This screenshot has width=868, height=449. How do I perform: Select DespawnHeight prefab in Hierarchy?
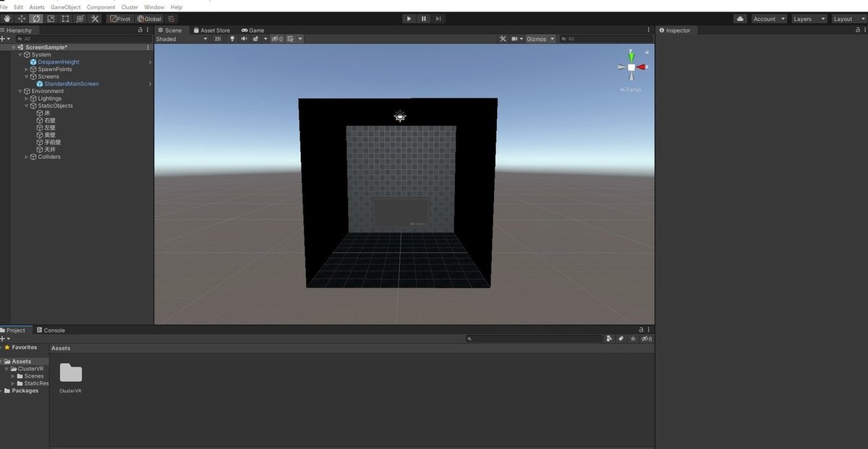59,62
